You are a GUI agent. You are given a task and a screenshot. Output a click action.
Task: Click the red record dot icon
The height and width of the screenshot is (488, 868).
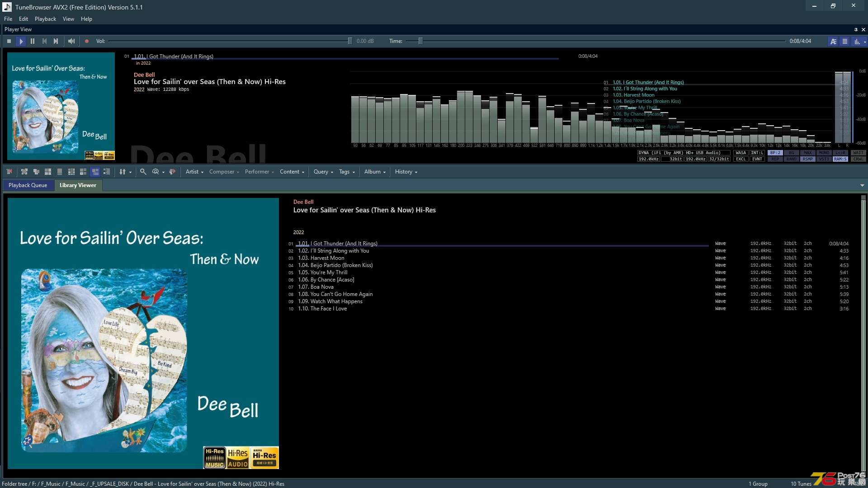(x=87, y=41)
